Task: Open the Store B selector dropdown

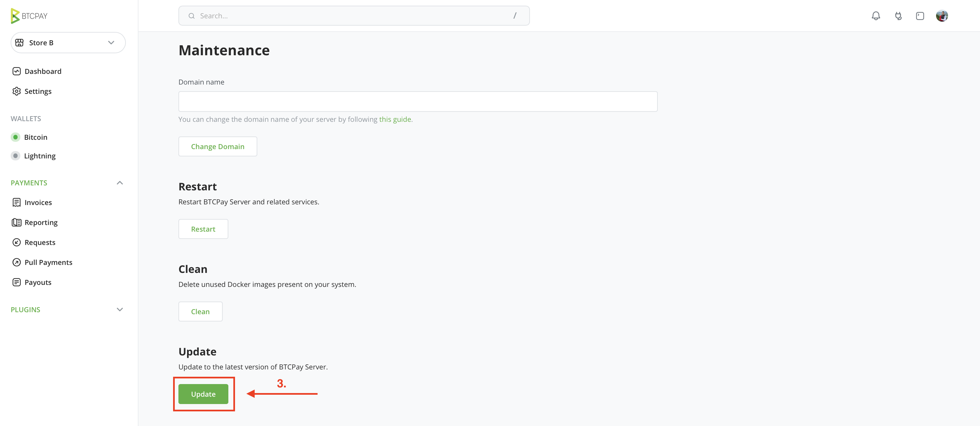Action: (68, 43)
